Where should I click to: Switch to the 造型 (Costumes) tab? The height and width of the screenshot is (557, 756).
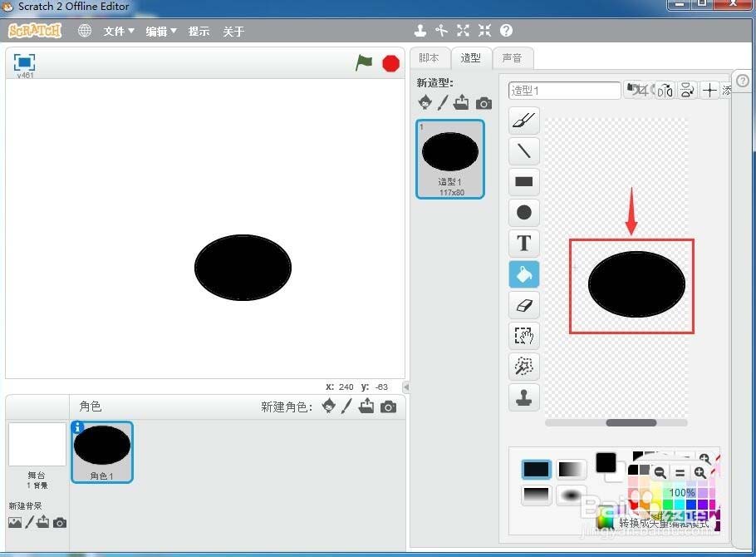[470, 58]
